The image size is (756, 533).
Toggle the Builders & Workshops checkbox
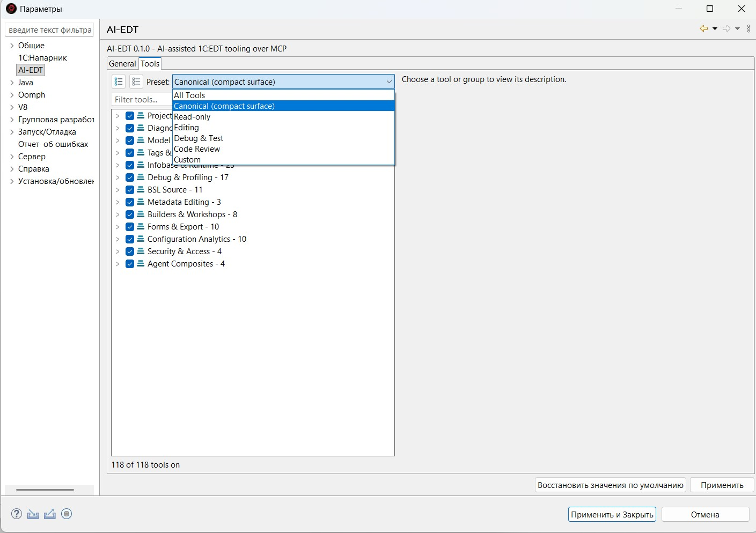(x=130, y=214)
